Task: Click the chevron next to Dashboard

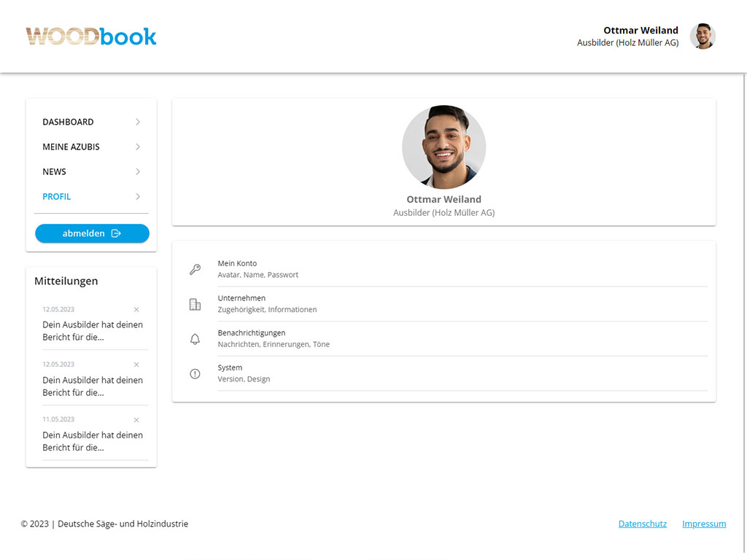Action: (138, 122)
